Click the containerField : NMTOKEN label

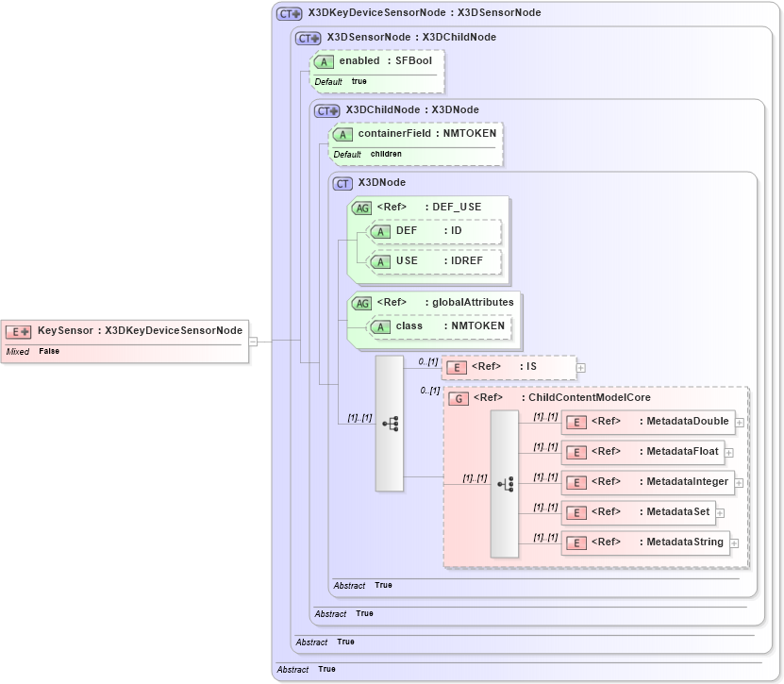(427, 133)
